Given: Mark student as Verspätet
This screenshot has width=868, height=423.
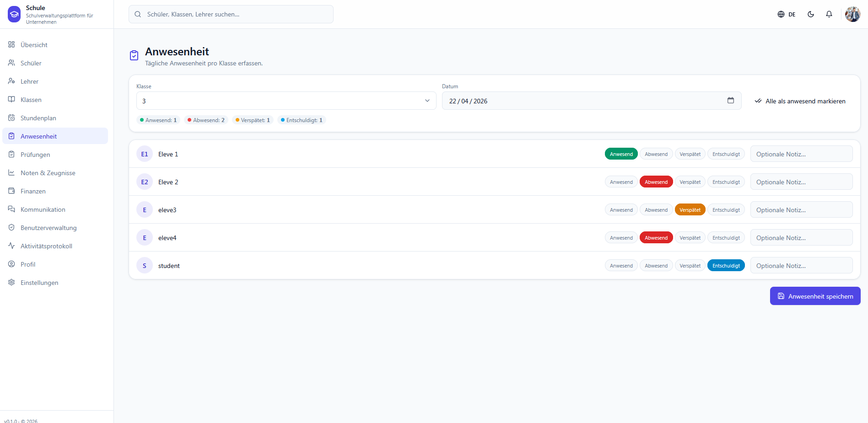Looking at the screenshot, I should [x=690, y=266].
